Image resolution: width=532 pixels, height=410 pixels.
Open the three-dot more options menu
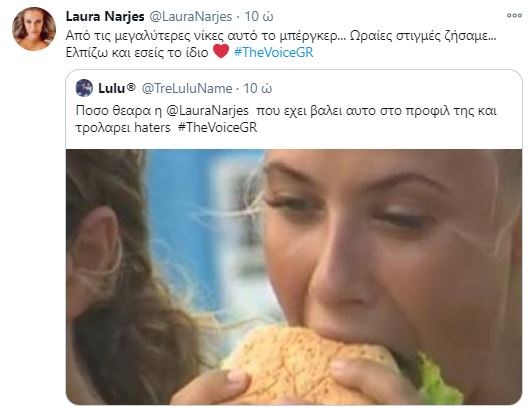click(514, 15)
